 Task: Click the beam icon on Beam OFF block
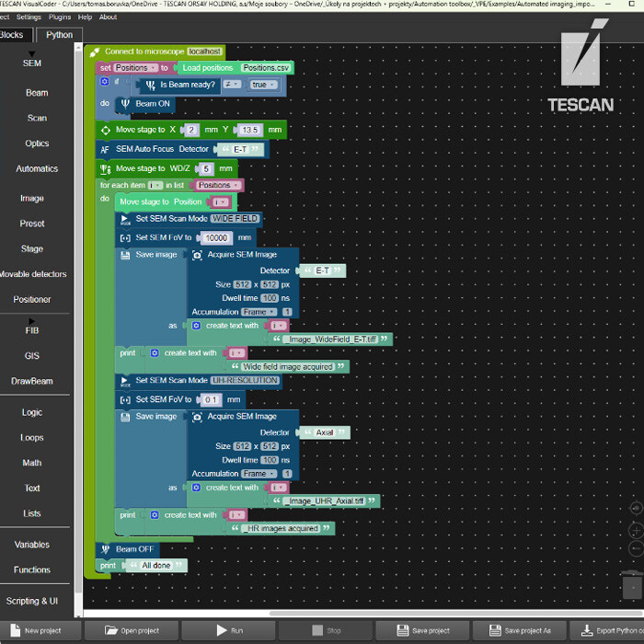coord(105,549)
